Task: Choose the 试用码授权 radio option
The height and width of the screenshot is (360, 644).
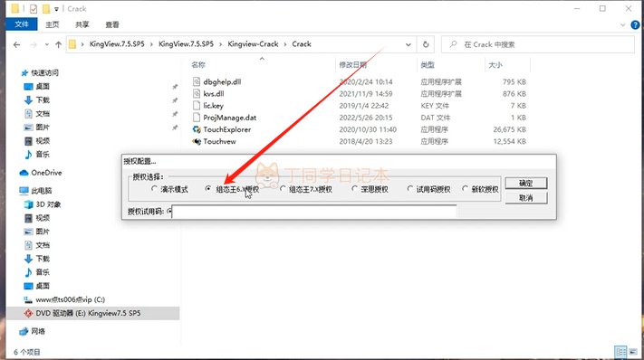Action: pyautogui.click(x=410, y=189)
